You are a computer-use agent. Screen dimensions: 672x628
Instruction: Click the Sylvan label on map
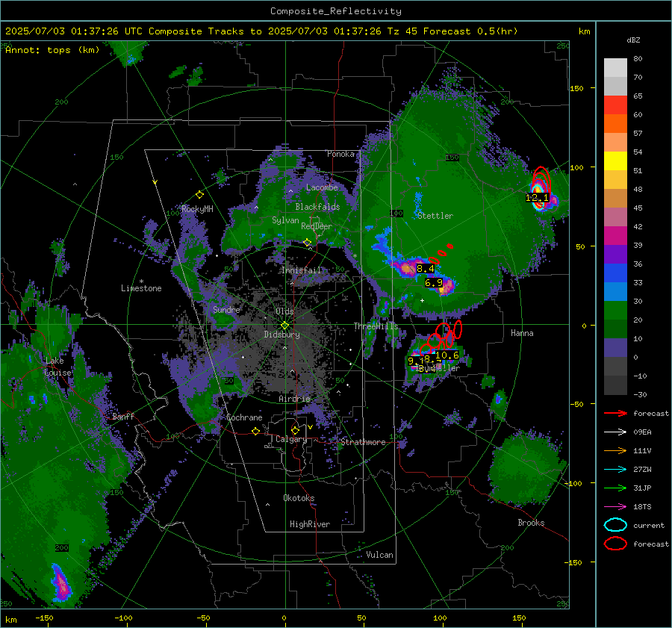click(x=285, y=220)
